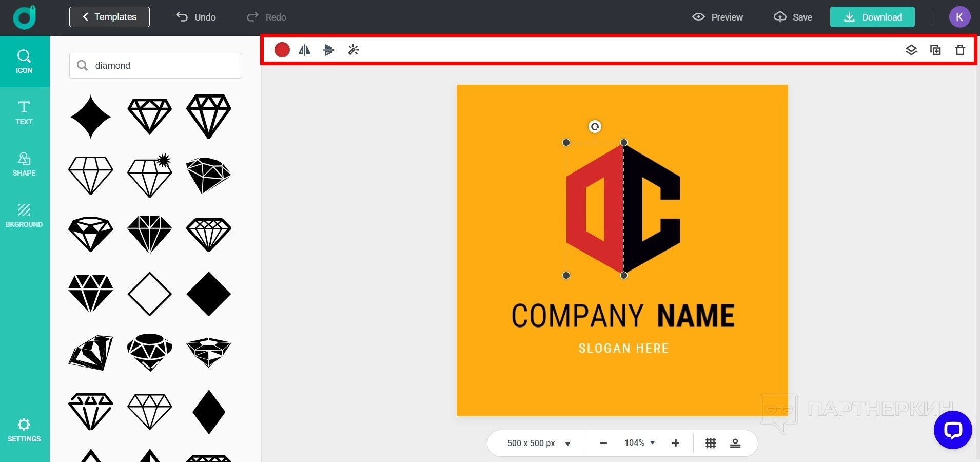Toggle the alignment guide icon beside grid
The image size is (980, 462).
[x=735, y=443]
